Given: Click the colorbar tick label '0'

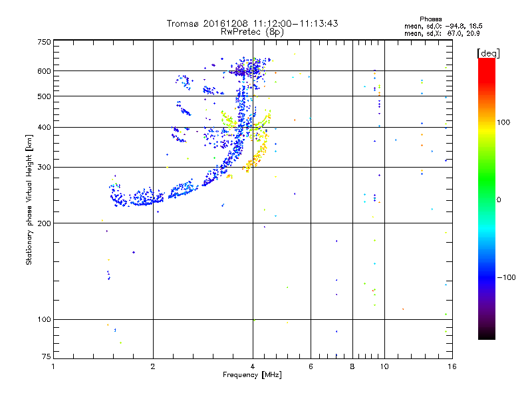Looking at the screenshot, I should pyautogui.click(x=499, y=199).
